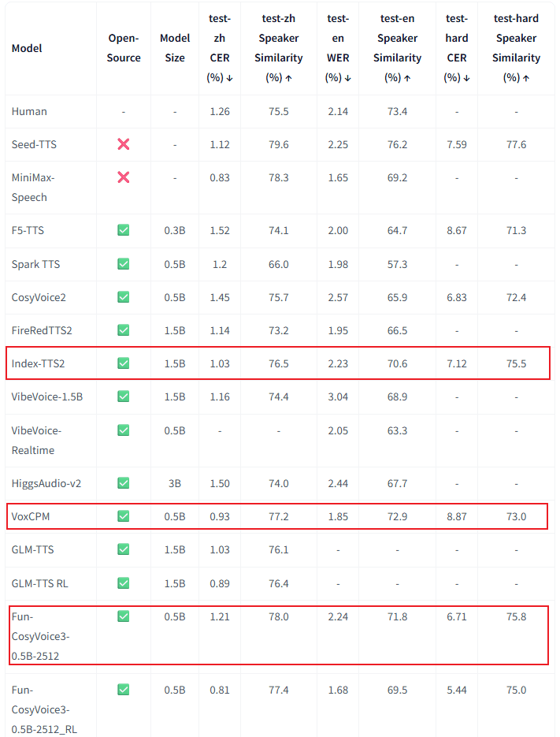The height and width of the screenshot is (737, 560).
Task: Click the Open-Source column header
Action: [124, 48]
